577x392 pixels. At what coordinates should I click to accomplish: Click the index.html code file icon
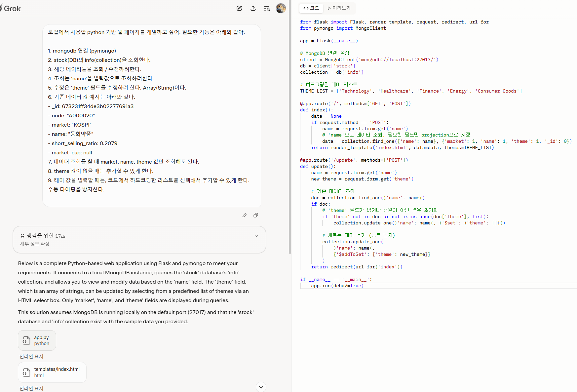[26, 372]
